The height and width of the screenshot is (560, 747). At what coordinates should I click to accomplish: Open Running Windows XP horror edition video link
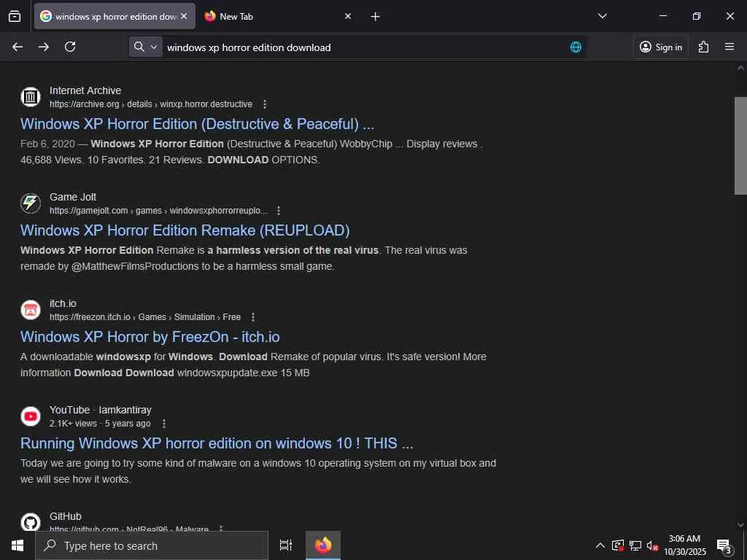point(217,443)
